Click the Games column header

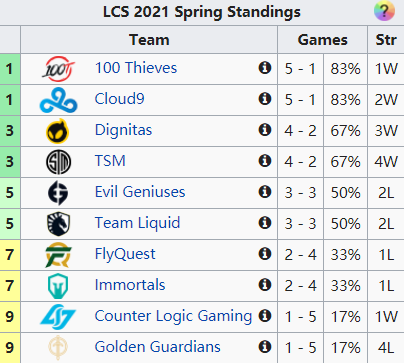[322, 40]
